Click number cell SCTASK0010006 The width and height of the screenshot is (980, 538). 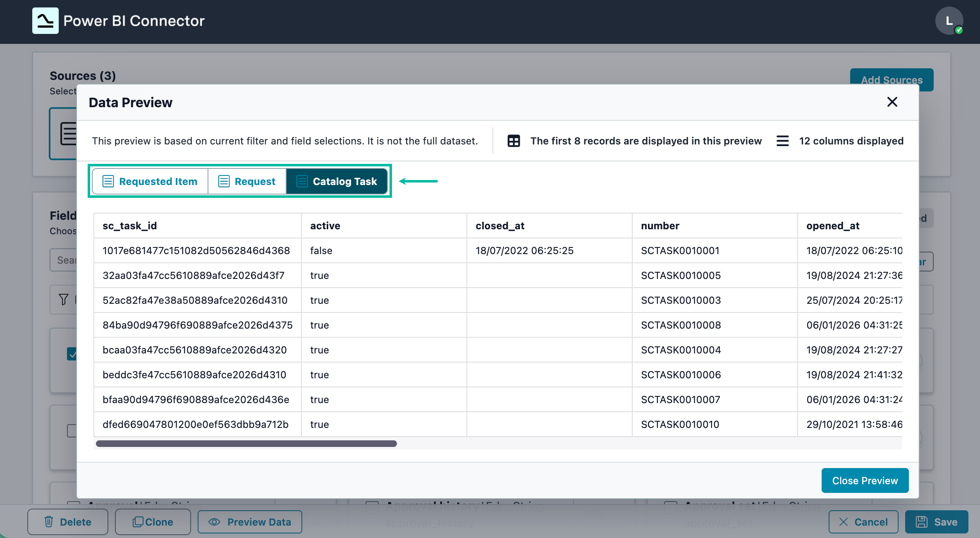pyautogui.click(x=715, y=375)
